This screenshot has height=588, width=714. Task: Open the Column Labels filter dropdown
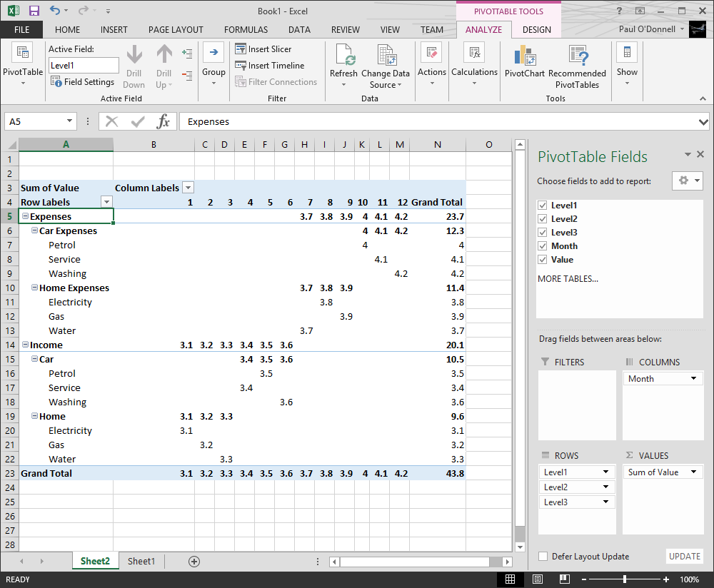[188, 188]
